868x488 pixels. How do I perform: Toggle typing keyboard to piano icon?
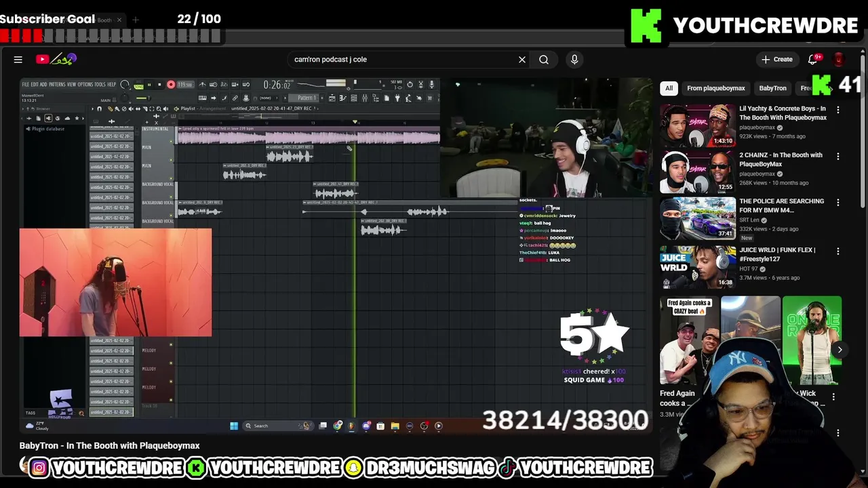pos(203,98)
